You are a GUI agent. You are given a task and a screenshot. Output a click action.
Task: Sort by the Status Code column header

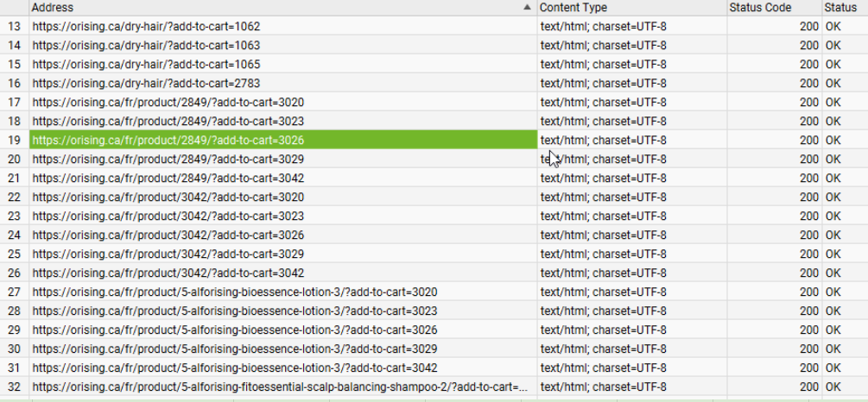(x=774, y=7)
